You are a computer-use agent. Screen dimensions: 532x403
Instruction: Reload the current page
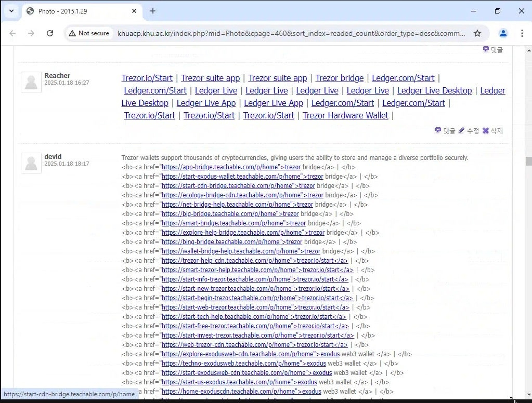pos(50,33)
